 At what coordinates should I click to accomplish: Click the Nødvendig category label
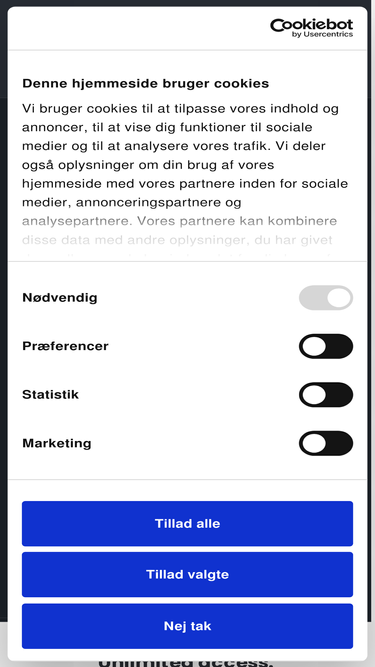[x=60, y=298]
